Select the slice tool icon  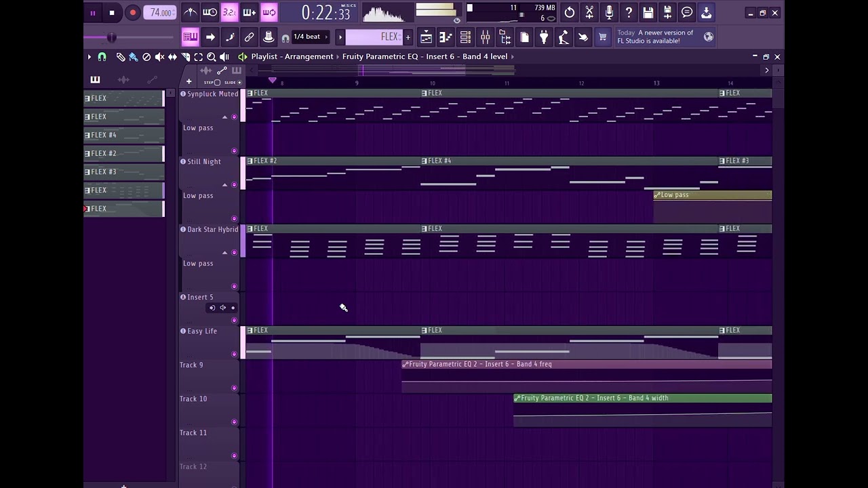(185, 57)
